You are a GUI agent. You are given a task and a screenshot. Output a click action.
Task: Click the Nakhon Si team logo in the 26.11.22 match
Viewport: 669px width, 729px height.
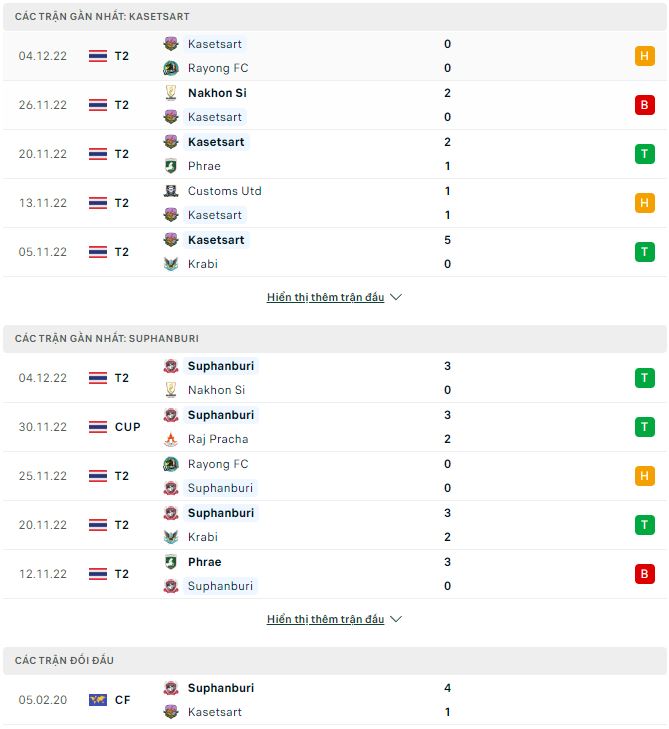point(171,93)
